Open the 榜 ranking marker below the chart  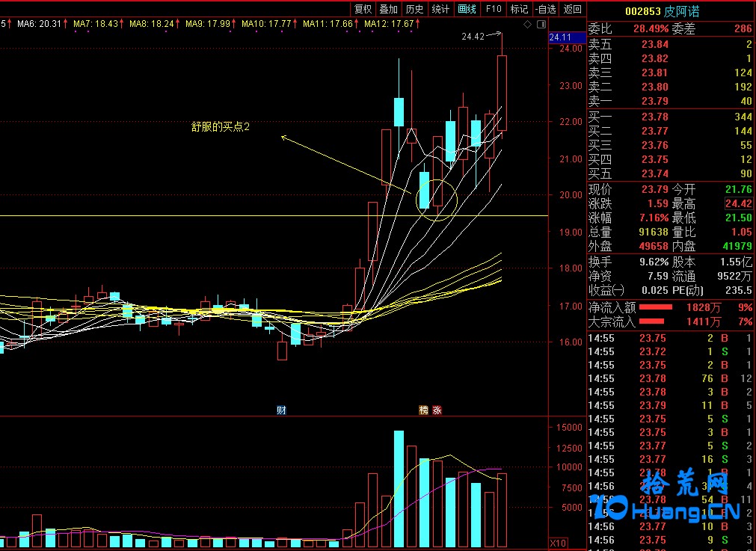pos(424,410)
